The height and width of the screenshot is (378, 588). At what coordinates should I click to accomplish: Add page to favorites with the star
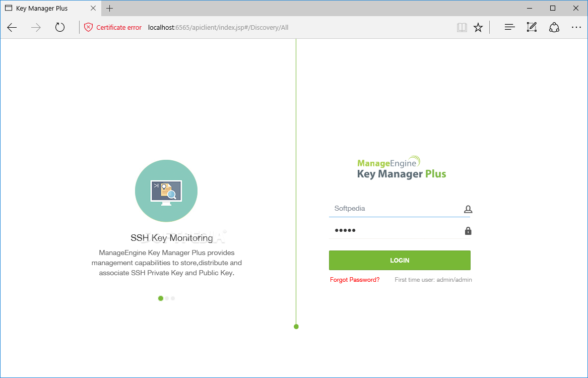[478, 27]
